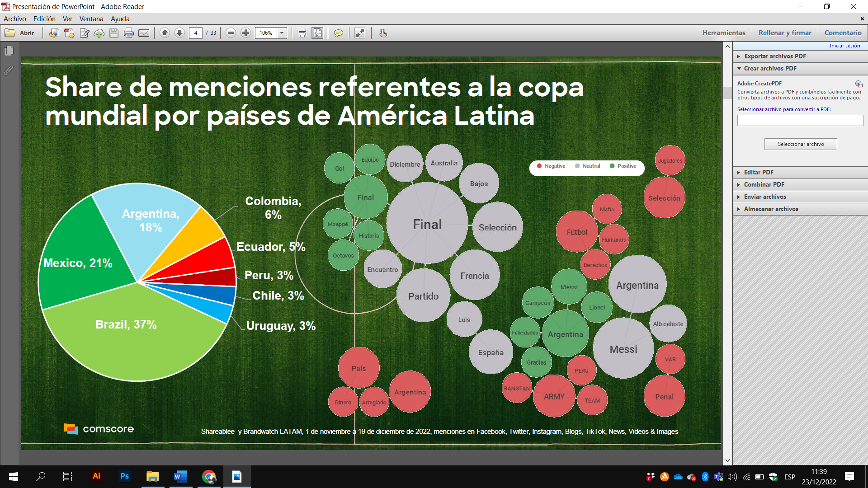Zoom out with minus button

(x=231, y=33)
